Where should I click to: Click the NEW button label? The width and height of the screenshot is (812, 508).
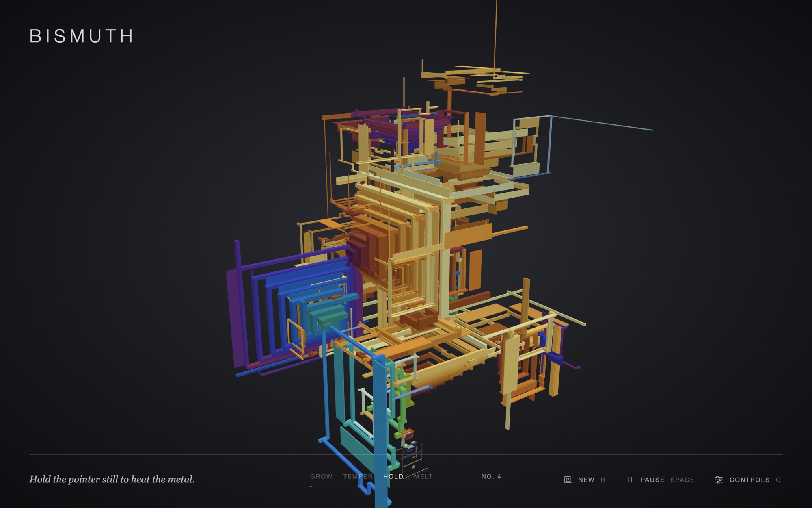point(586,480)
